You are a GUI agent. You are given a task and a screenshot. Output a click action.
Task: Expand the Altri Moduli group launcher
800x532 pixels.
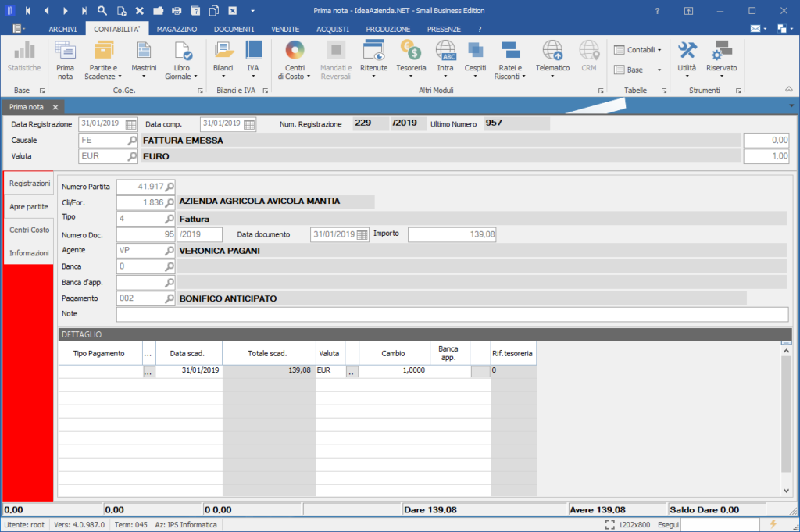tap(601, 91)
